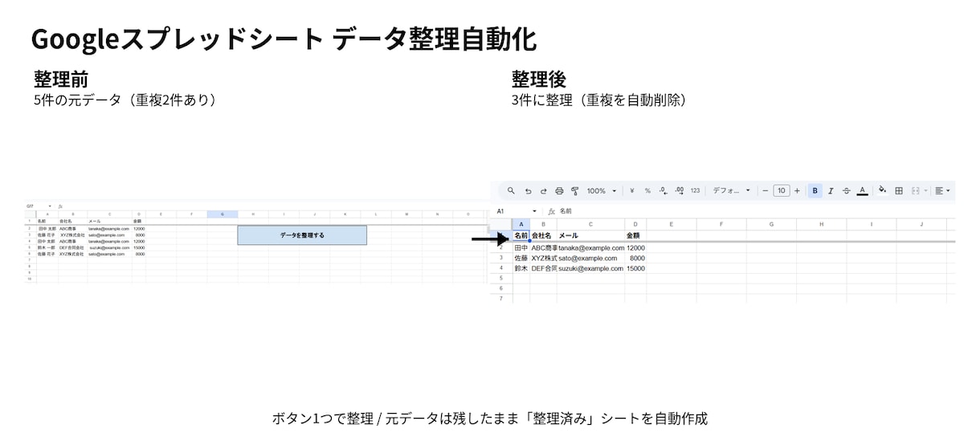
Task: Select cell tanaka@example.com in the right sheet
Action: (x=590, y=248)
